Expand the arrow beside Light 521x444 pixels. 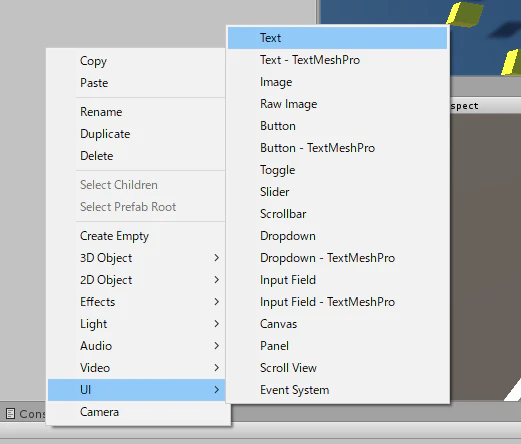tap(217, 324)
